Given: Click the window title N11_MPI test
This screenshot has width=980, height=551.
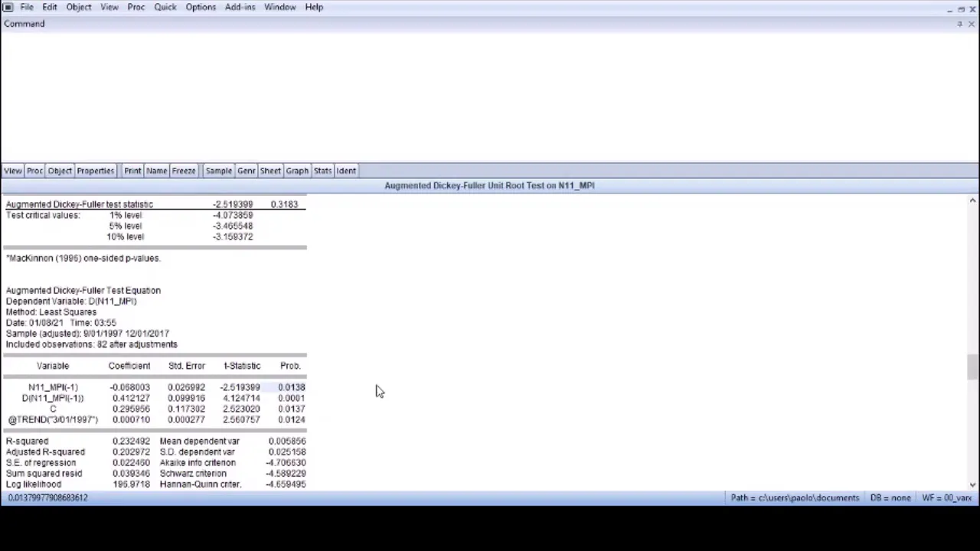Looking at the screenshot, I should [x=489, y=185].
